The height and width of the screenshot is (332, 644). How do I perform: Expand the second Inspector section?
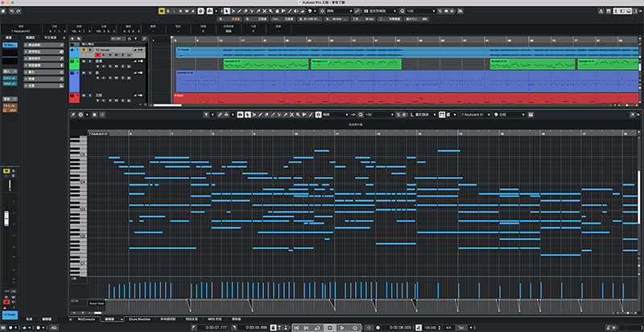coord(44,51)
